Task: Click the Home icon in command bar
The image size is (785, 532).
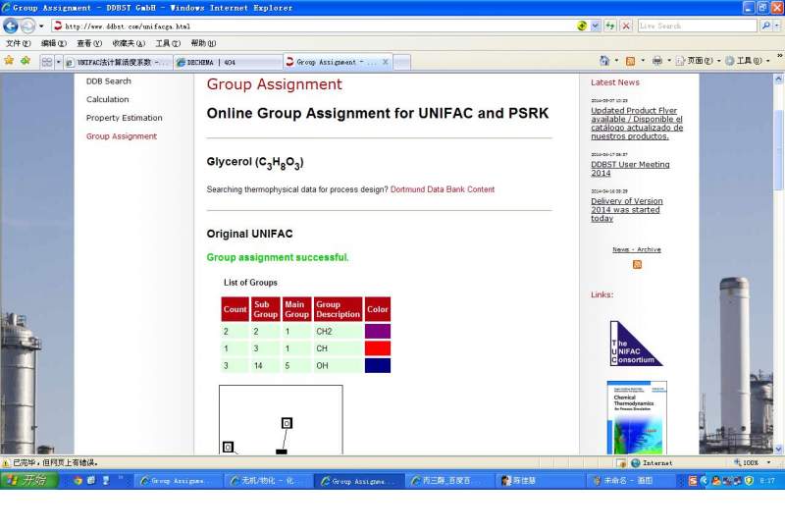Action: (604, 61)
